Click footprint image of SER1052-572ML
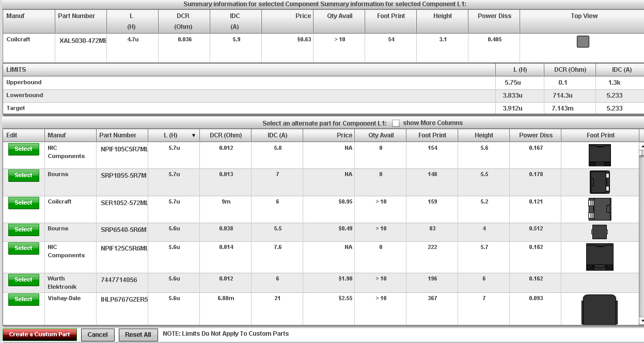 pos(600,209)
